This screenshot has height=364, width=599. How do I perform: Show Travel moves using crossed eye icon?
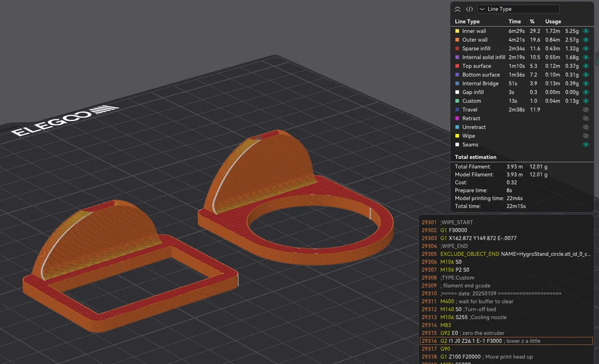click(x=586, y=110)
